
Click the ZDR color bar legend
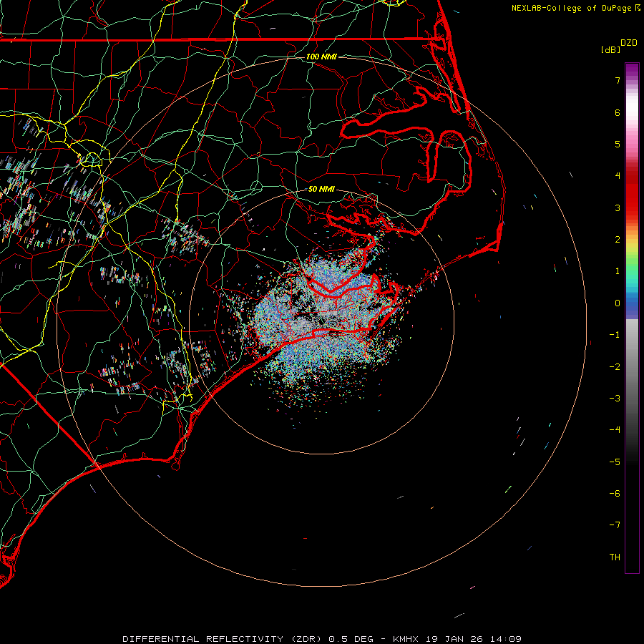pyautogui.click(x=632, y=318)
